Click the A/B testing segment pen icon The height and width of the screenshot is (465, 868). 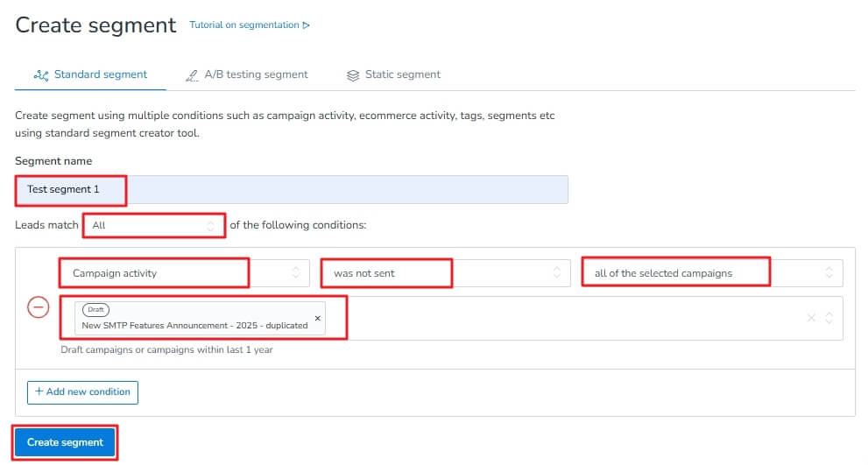pos(192,75)
